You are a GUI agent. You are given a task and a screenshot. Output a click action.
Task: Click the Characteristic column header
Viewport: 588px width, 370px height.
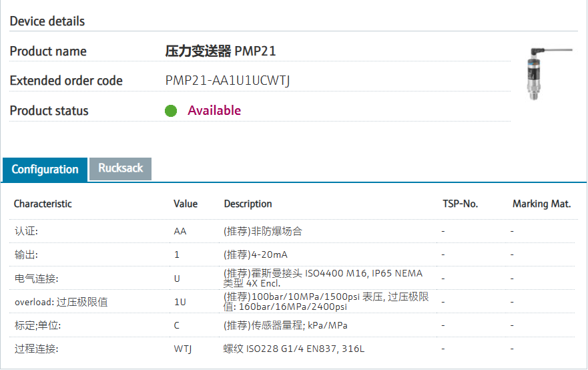(43, 204)
